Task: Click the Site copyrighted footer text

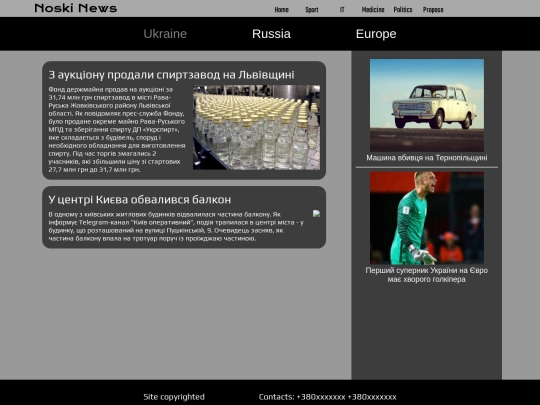Action: tap(174, 397)
